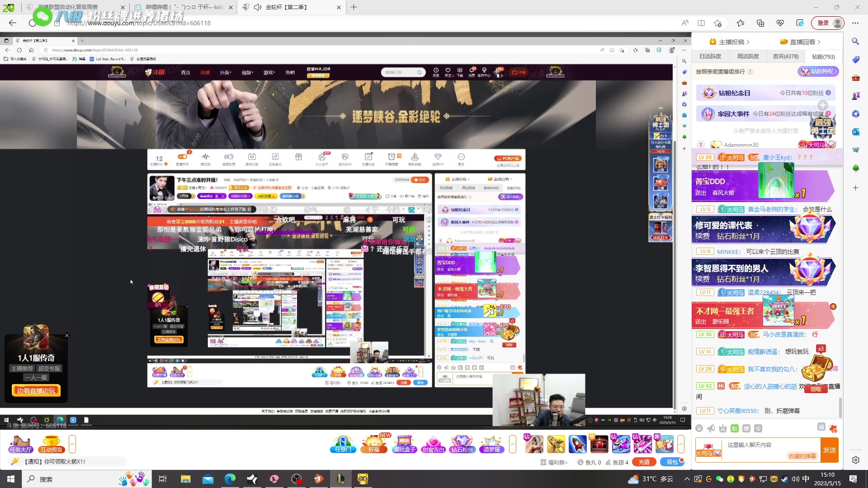Open the 造梦屋 dream house icon
This screenshot has width=868, height=488.
coord(491,444)
